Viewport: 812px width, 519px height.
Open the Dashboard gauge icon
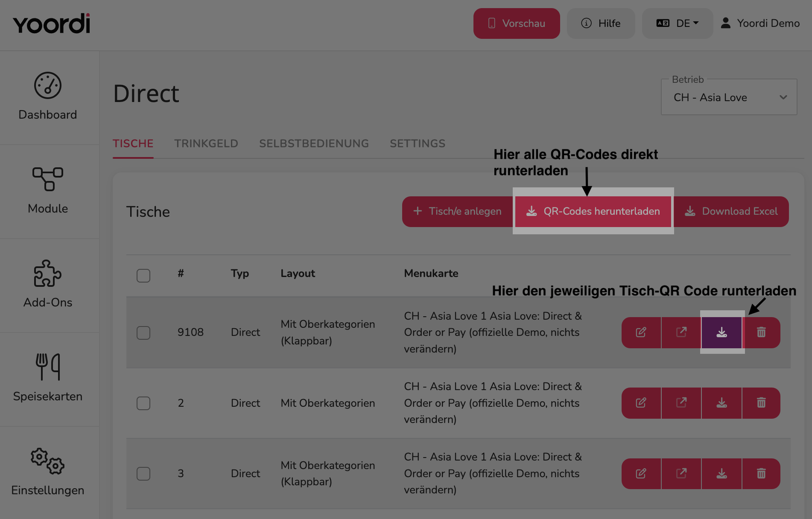click(48, 85)
